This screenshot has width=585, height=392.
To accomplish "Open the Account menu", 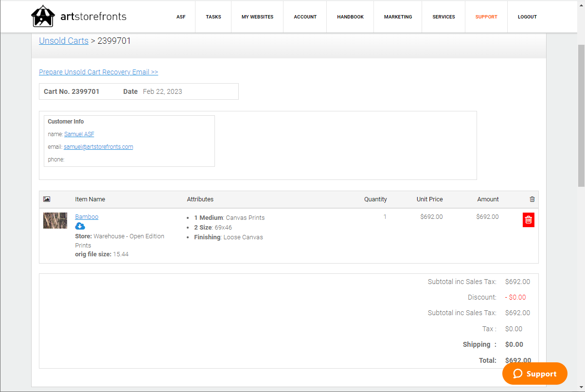I will click(x=305, y=17).
